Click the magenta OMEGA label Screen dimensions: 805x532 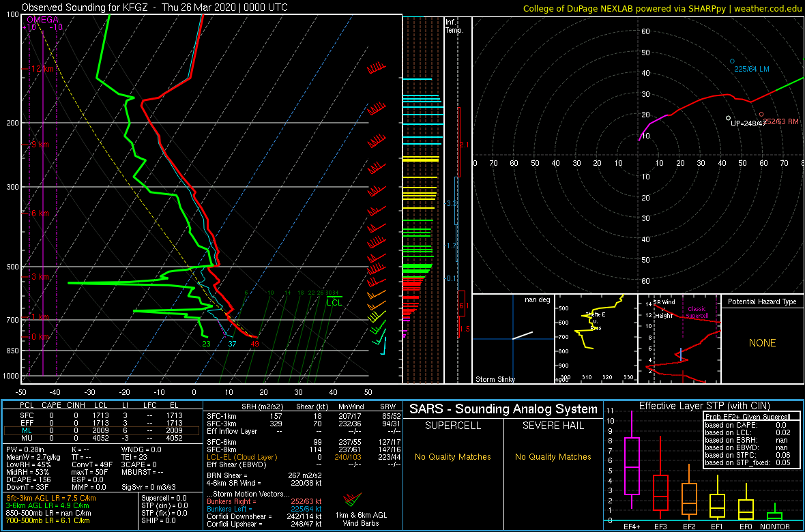point(44,20)
